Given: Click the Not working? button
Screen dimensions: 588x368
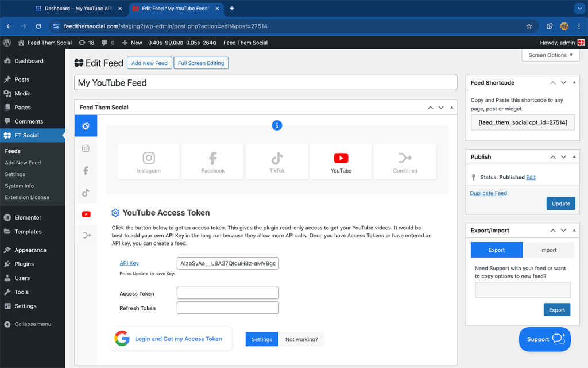Looking at the screenshot, I should [x=301, y=339].
